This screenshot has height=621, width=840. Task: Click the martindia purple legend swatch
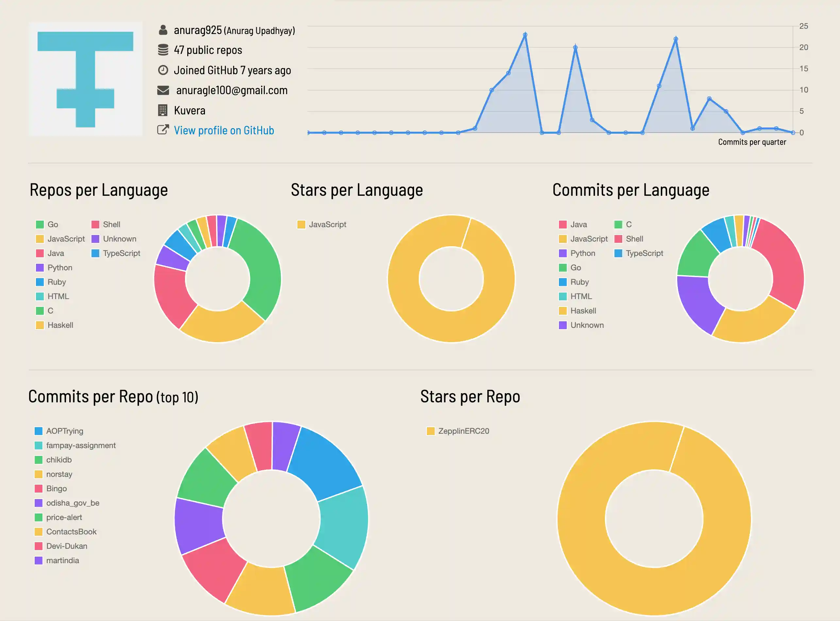click(x=38, y=561)
